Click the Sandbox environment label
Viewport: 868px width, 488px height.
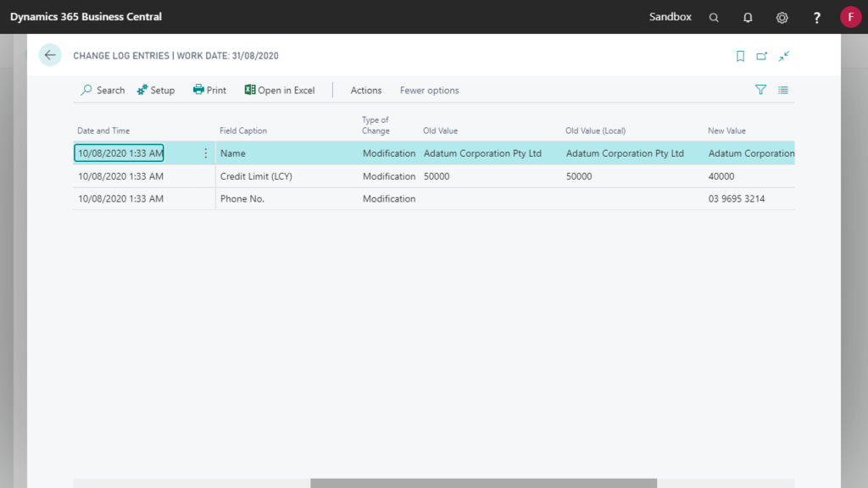click(x=670, y=17)
